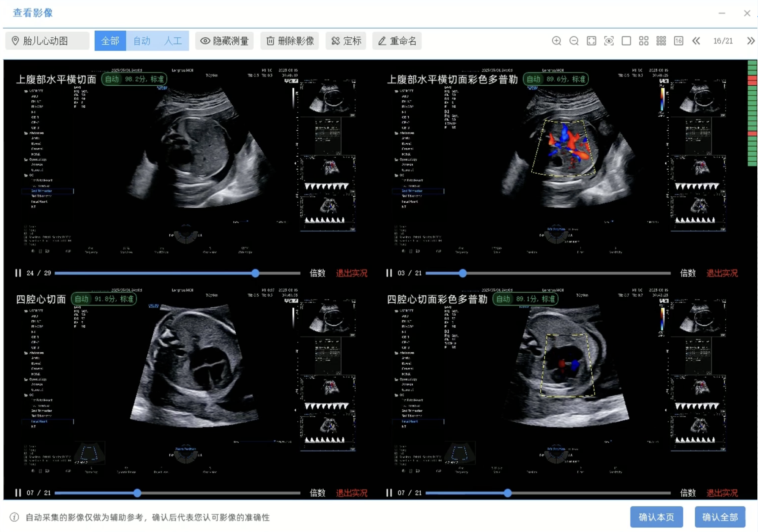Image resolution: width=758 pixels, height=532 pixels.
Task: Click 退出实况 on 上腹部水平横切面彩色多普勒
Action: (722, 273)
